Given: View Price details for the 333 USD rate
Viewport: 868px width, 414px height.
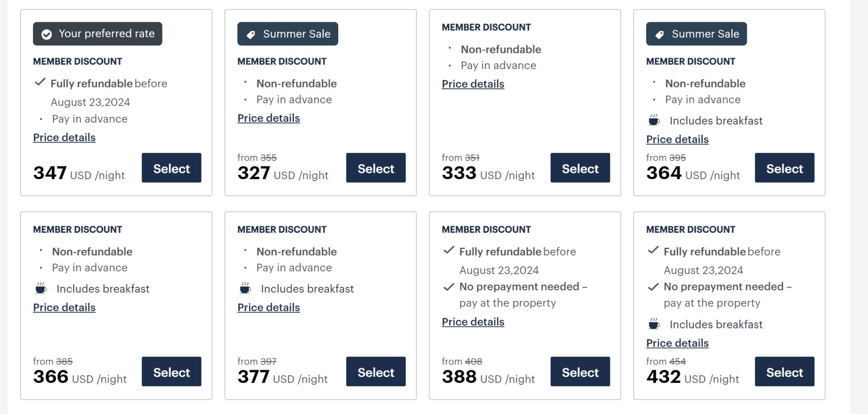Looking at the screenshot, I should 473,84.
